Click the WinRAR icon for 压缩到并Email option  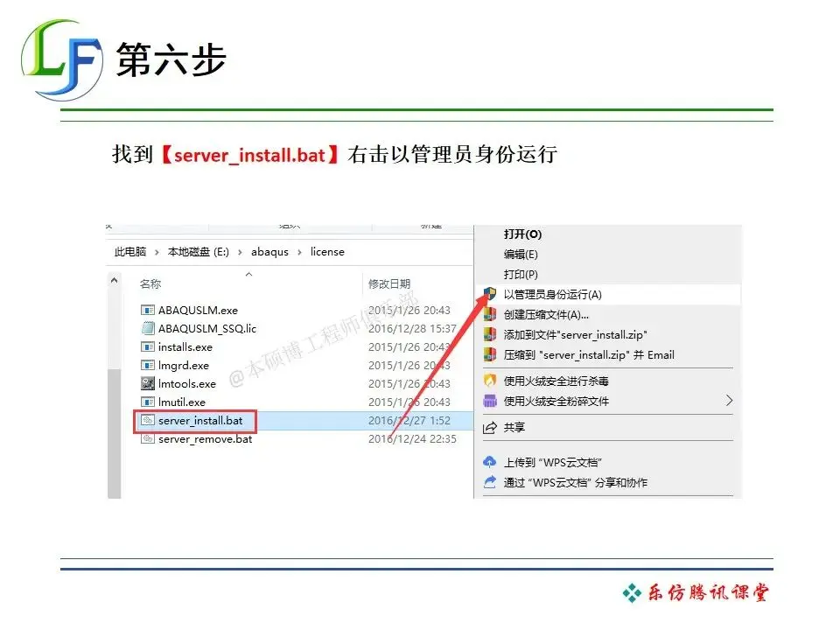pyautogui.click(x=488, y=355)
